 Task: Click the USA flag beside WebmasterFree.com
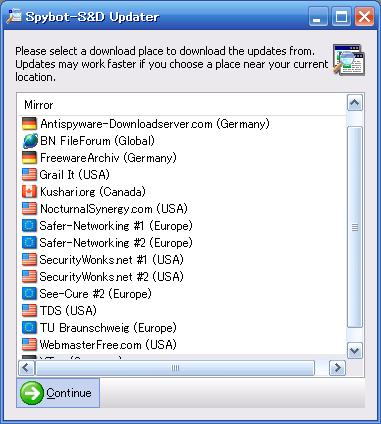coord(29,345)
